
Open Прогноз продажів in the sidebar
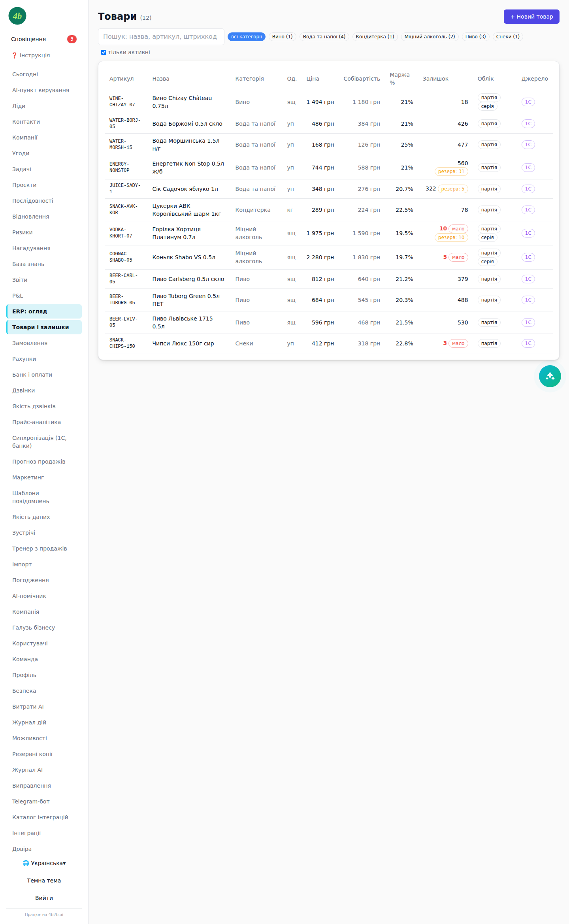[x=44, y=462]
